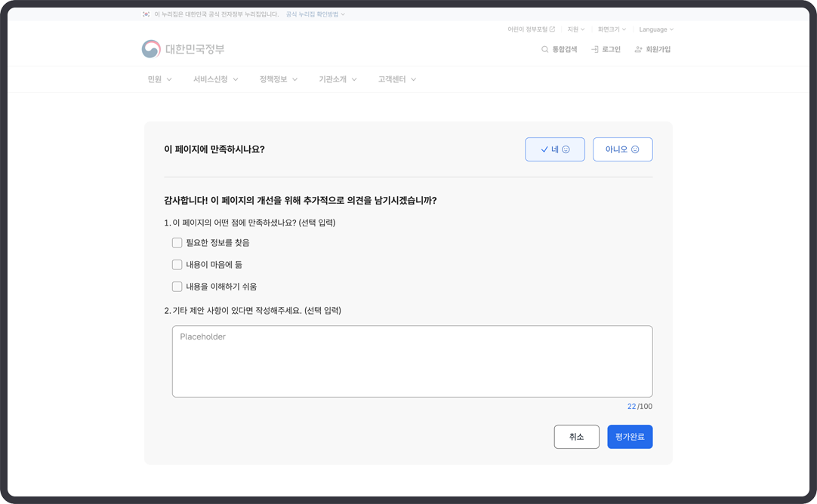The width and height of the screenshot is (817, 504).
Task: Expand 공식 누리집 확인방법 dropdown
Action: click(315, 14)
